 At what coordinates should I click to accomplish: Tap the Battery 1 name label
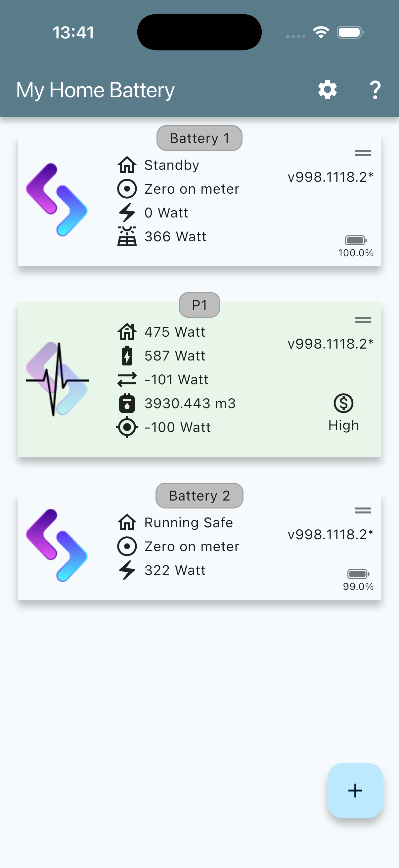click(x=199, y=138)
